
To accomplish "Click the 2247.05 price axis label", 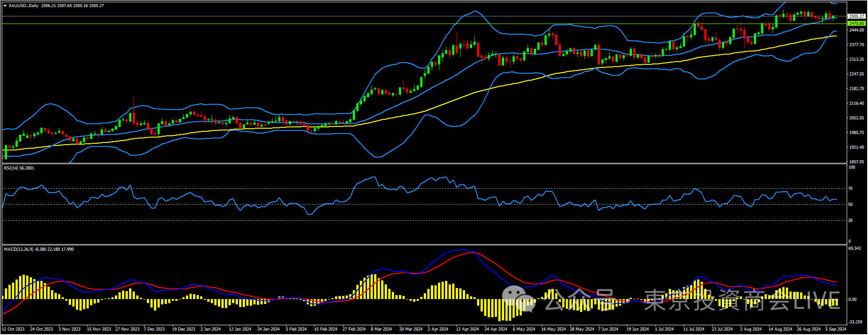I will [x=856, y=74].
